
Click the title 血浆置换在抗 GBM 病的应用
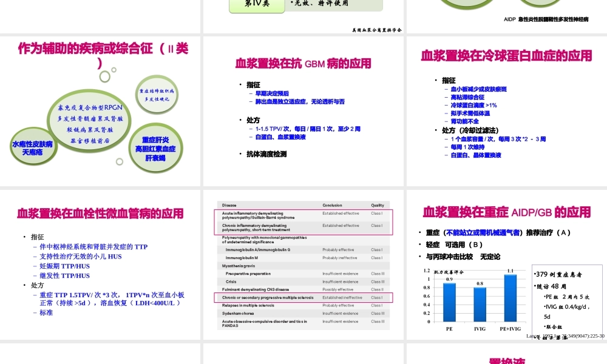[x=302, y=64]
